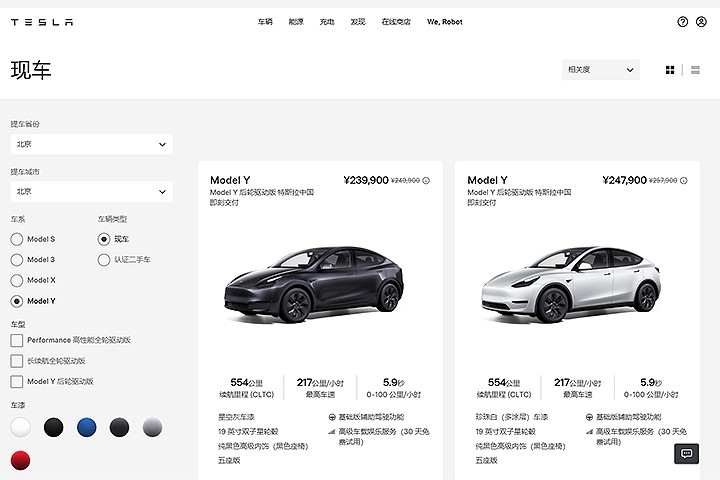Switch to grid view layout
The width and height of the screenshot is (720, 480).
click(x=670, y=70)
